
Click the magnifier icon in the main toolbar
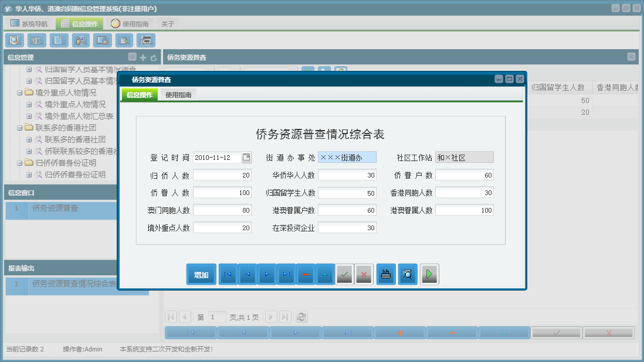click(15, 40)
